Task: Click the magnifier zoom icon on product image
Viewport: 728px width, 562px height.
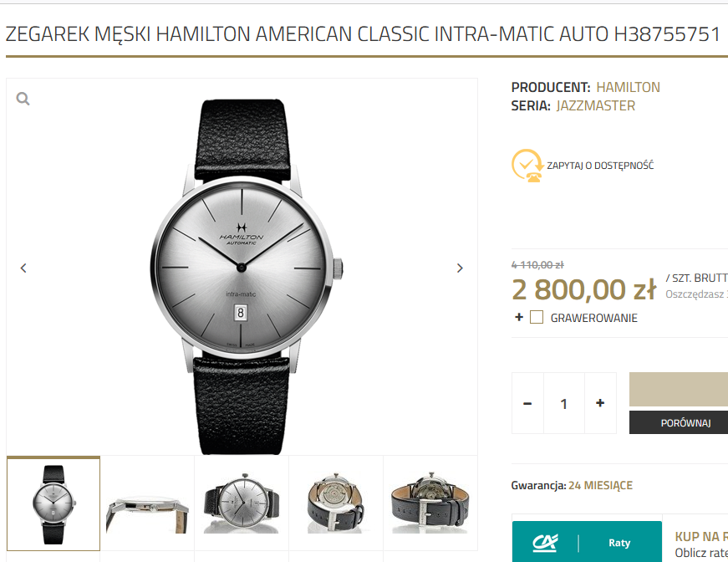Action: pos(23,99)
